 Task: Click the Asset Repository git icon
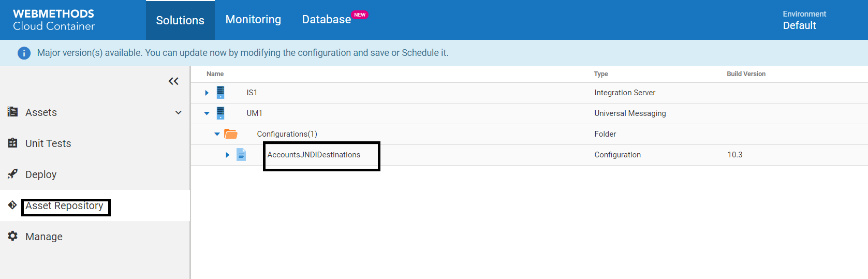12,205
